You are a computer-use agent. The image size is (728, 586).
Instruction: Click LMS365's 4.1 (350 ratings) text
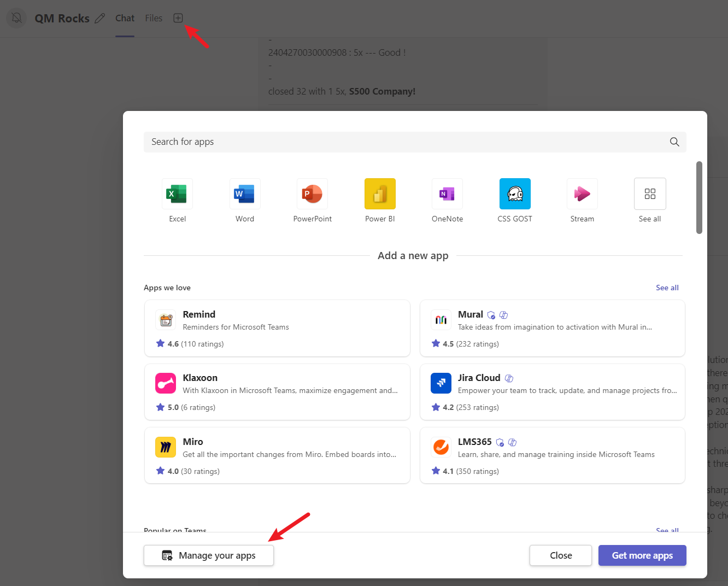(471, 471)
